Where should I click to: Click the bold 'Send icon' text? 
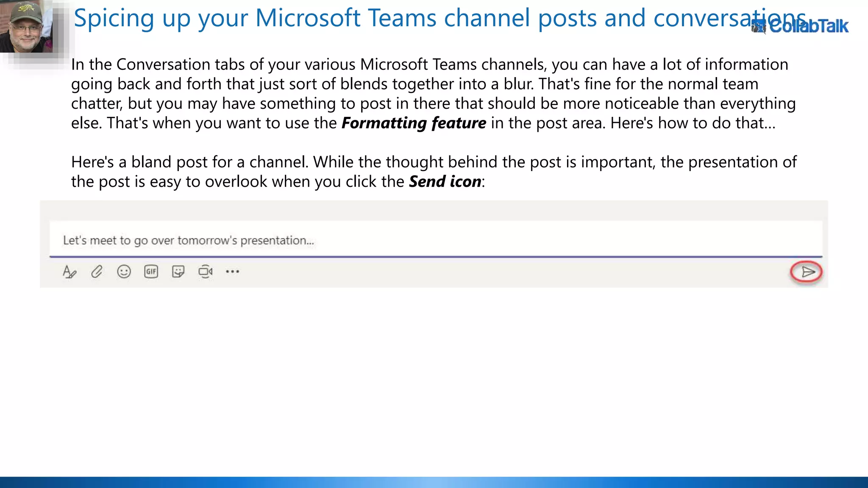pyautogui.click(x=445, y=181)
